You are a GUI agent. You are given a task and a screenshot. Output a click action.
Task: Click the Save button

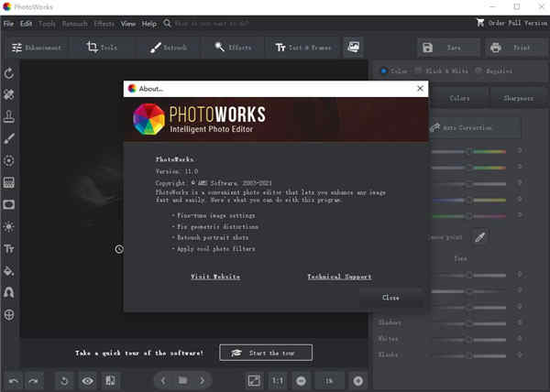click(x=448, y=48)
